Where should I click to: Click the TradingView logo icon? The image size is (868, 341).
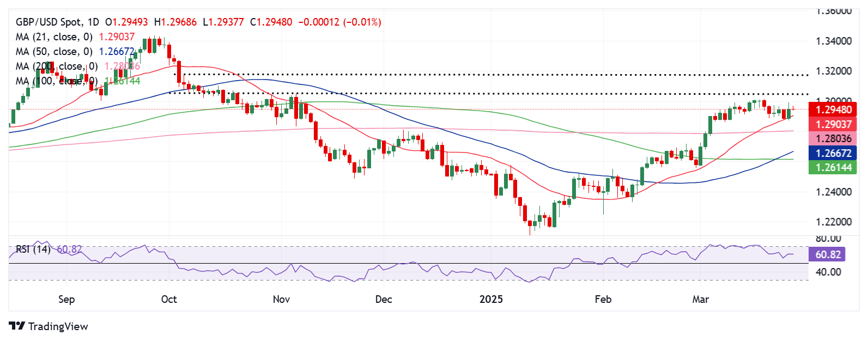17,326
